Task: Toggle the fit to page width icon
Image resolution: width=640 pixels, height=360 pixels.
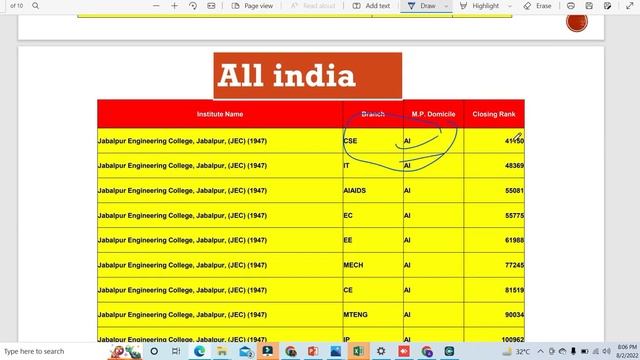Action: tap(211, 6)
